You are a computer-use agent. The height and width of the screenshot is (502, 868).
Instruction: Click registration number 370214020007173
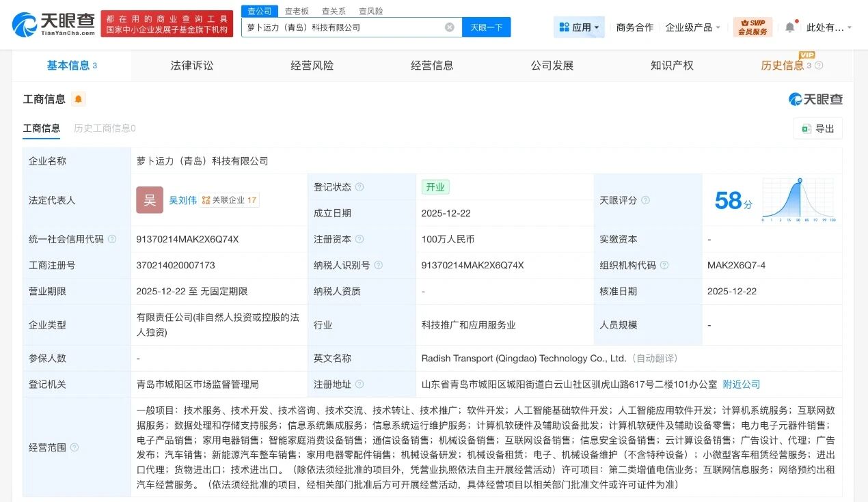(x=176, y=265)
